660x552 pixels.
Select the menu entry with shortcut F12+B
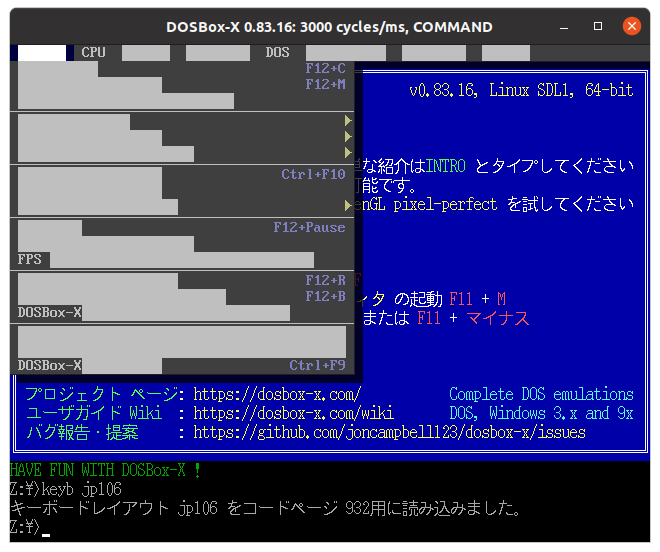point(182,296)
